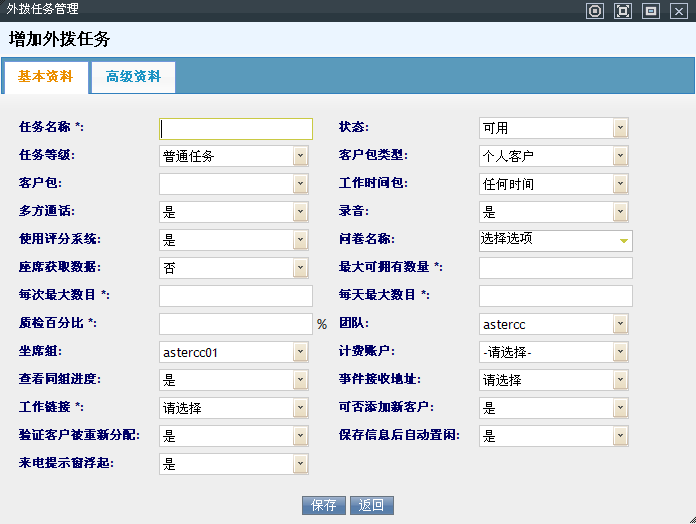Click the 最大可拥有数量 input box

click(555, 268)
